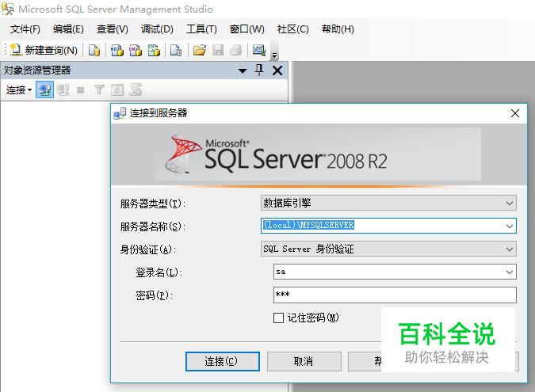Click the New Query (新建查询) toolbar button
The width and height of the screenshot is (535, 392).
[x=44, y=50]
